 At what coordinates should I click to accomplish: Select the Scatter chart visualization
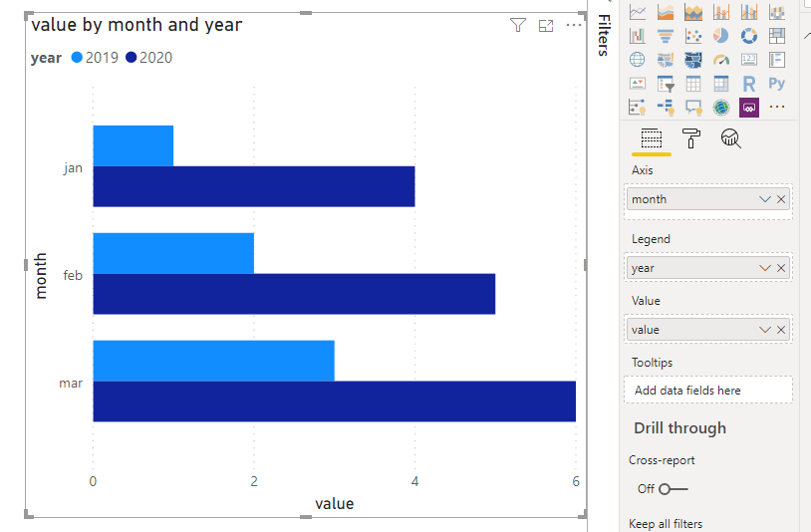[693, 36]
